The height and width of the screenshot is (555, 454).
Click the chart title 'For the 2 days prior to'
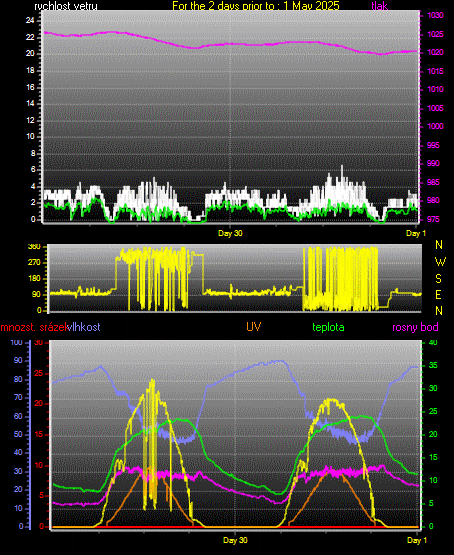click(225, 6)
